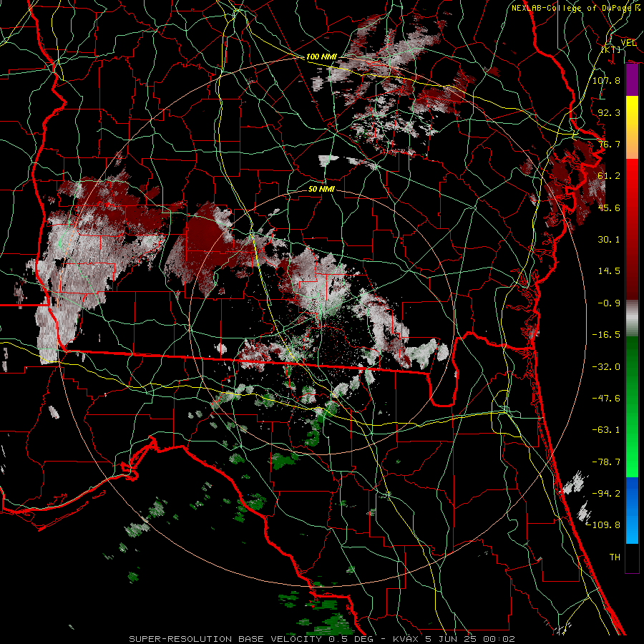Click the KT units label
Viewport: 644px width, 644px height.
pyautogui.click(x=611, y=49)
